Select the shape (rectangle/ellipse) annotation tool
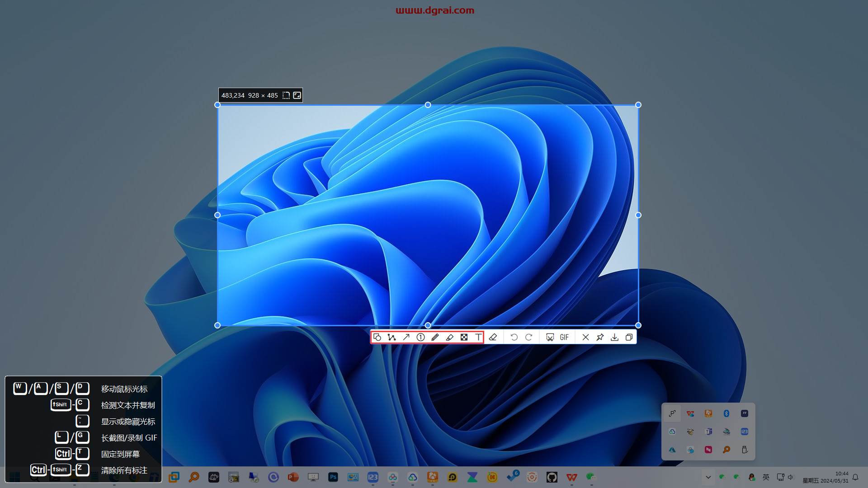 tap(377, 337)
